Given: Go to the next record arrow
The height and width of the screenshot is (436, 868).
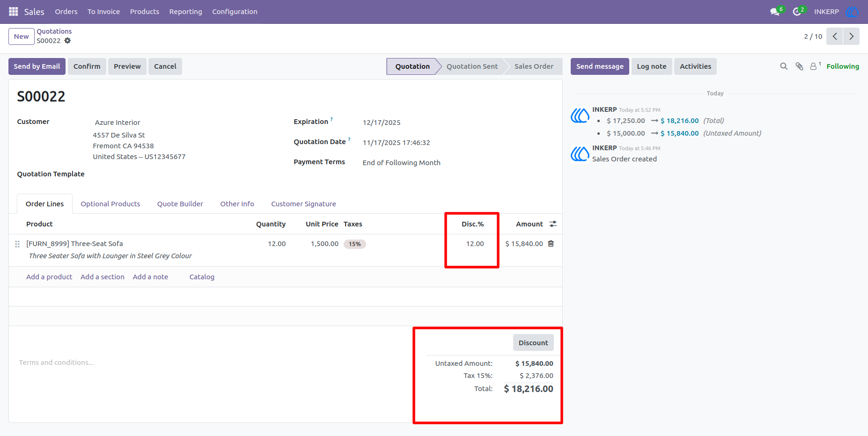Looking at the screenshot, I should pos(852,36).
